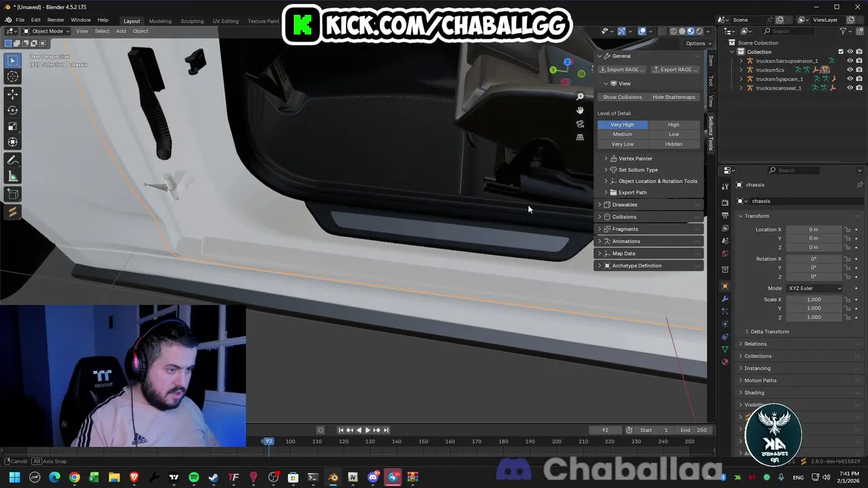The image size is (868, 488).
Task: Open the Object Data green triangle tab
Action: tap(725, 349)
